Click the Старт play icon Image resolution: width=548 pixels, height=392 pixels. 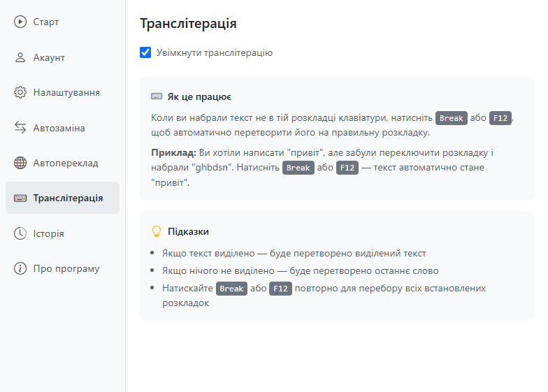coord(20,22)
